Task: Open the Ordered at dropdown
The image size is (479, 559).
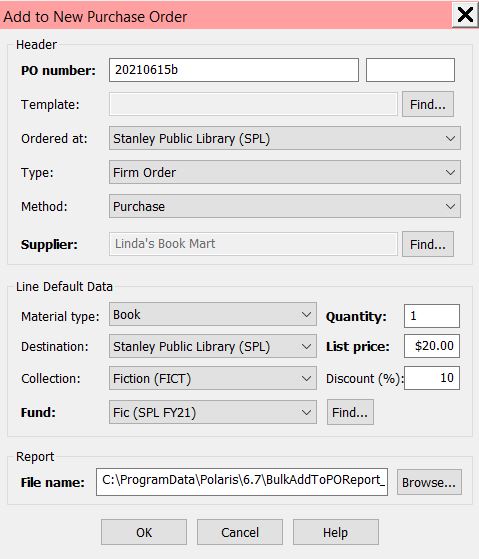Action: pos(285,138)
